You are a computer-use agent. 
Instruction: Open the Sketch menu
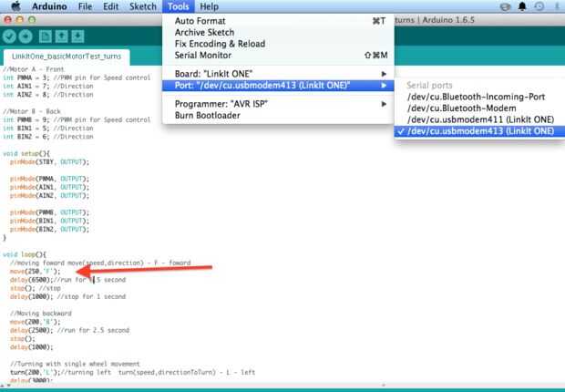tap(143, 6)
